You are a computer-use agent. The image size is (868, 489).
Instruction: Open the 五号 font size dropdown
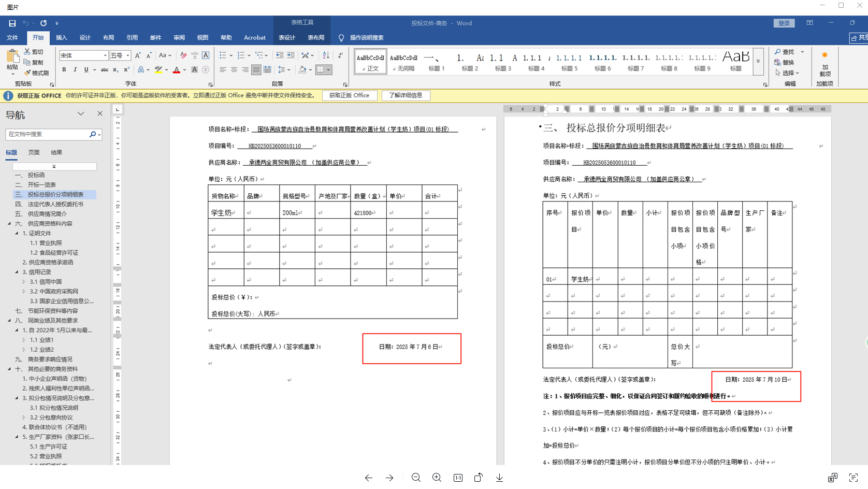tap(127, 55)
